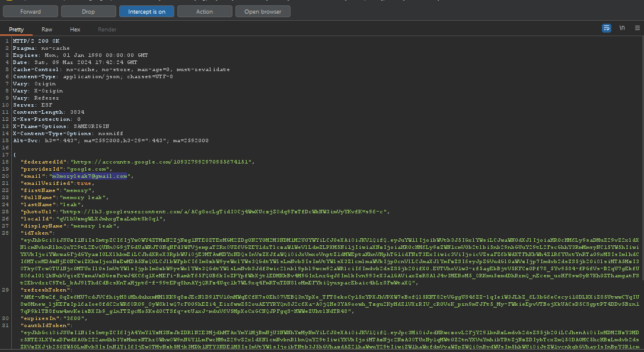Image resolution: width=644 pixels, height=352 pixels.
Task: Click the Open browser button
Action: (x=263, y=11)
